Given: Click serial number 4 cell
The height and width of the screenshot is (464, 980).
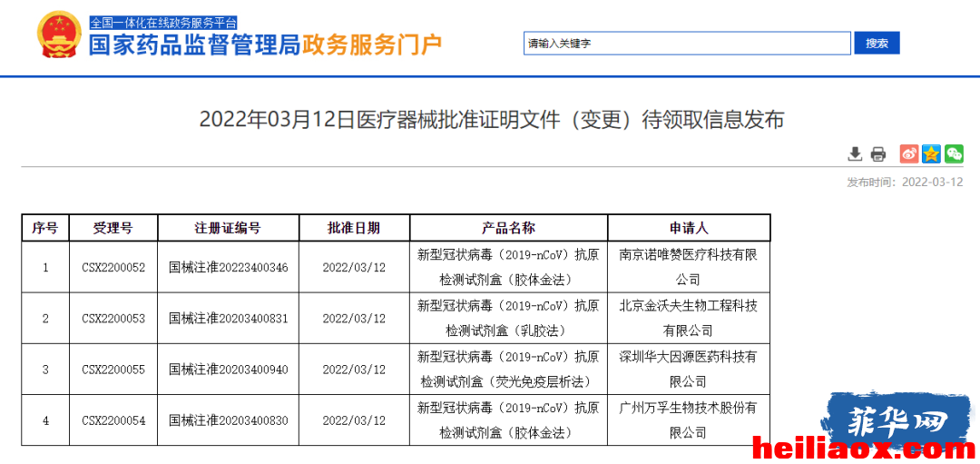Looking at the screenshot, I should coord(45,420).
